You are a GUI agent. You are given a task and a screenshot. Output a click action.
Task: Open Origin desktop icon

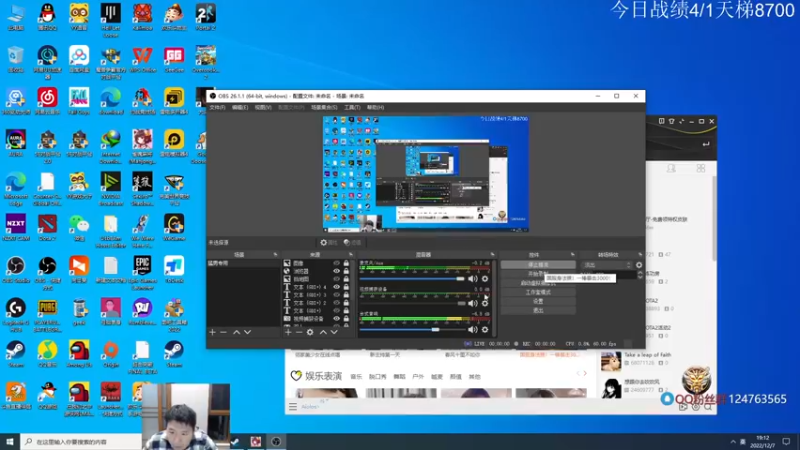(x=111, y=355)
